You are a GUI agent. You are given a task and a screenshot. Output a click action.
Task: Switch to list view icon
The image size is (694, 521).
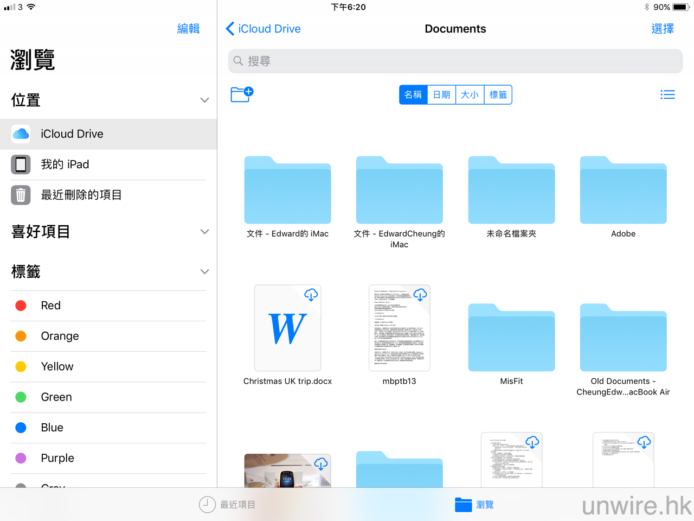click(x=667, y=95)
